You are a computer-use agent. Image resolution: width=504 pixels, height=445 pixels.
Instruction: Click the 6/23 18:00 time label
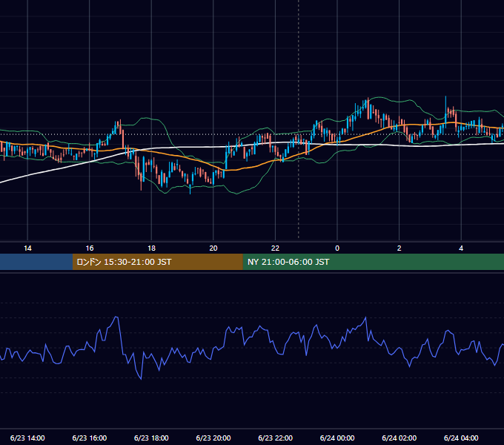click(x=151, y=438)
